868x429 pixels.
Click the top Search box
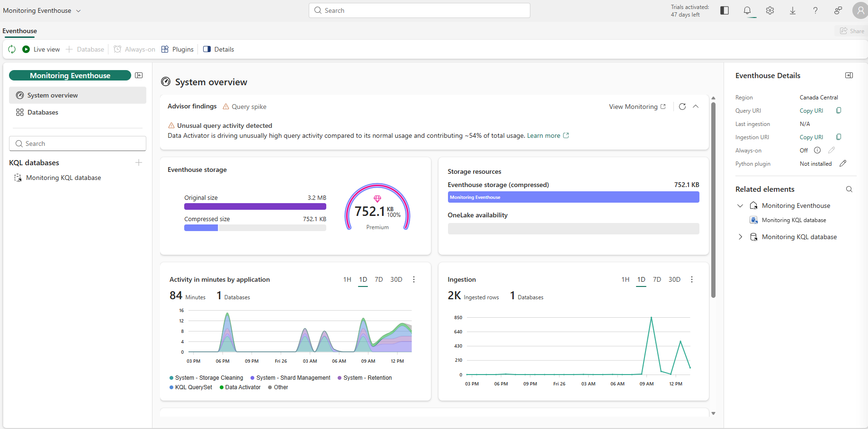click(x=419, y=10)
